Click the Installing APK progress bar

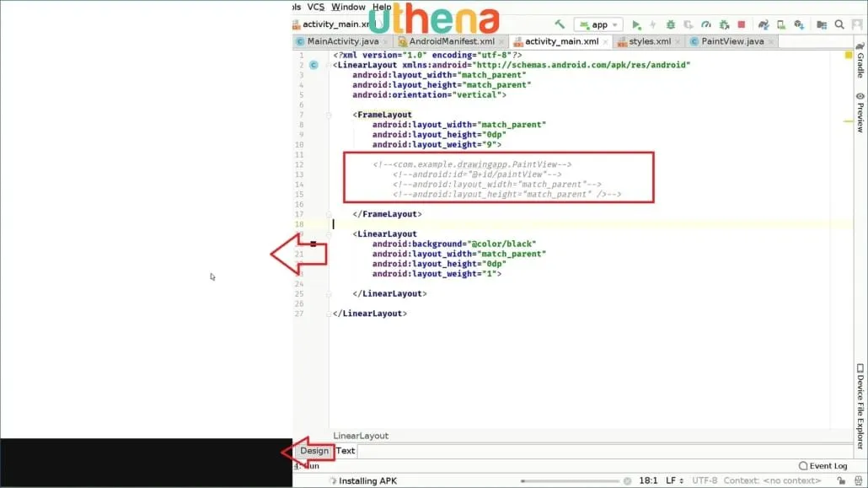571,481
